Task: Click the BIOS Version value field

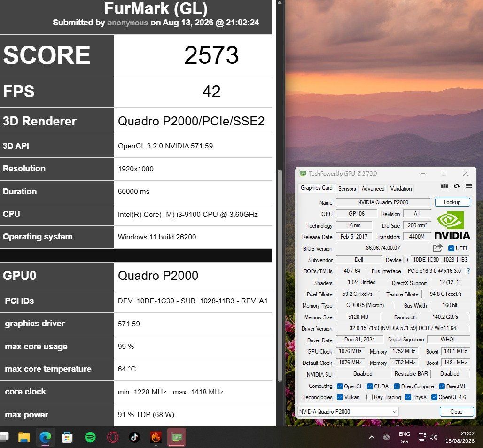Action: coord(383,248)
